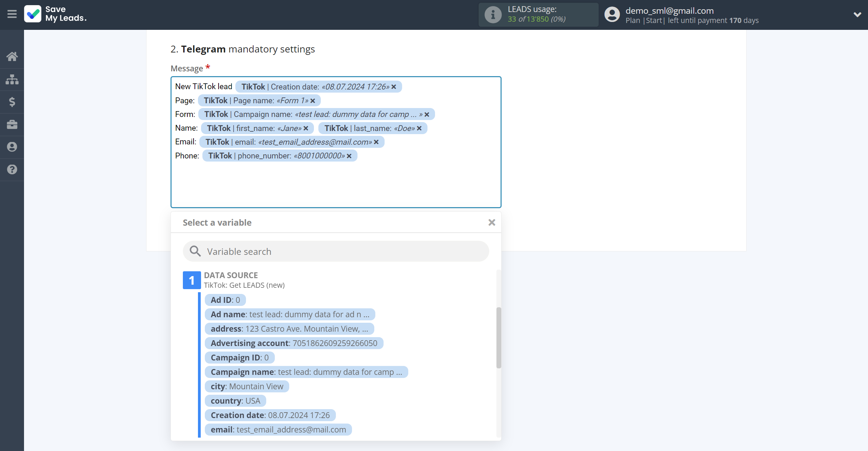Remove the phone_number variable tag
The height and width of the screenshot is (451, 868).
click(349, 156)
